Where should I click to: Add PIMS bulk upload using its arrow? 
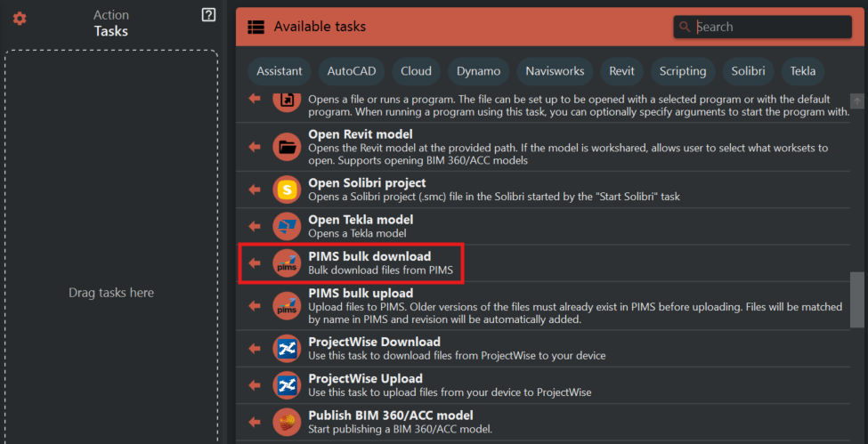pyautogui.click(x=255, y=305)
